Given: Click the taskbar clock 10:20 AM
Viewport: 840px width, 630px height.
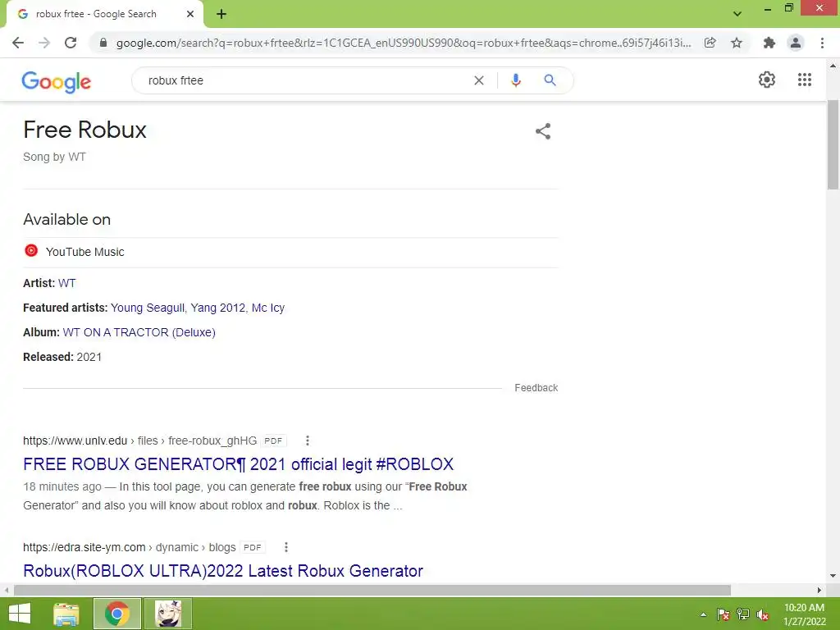Looking at the screenshot, I should pos(804,608).
